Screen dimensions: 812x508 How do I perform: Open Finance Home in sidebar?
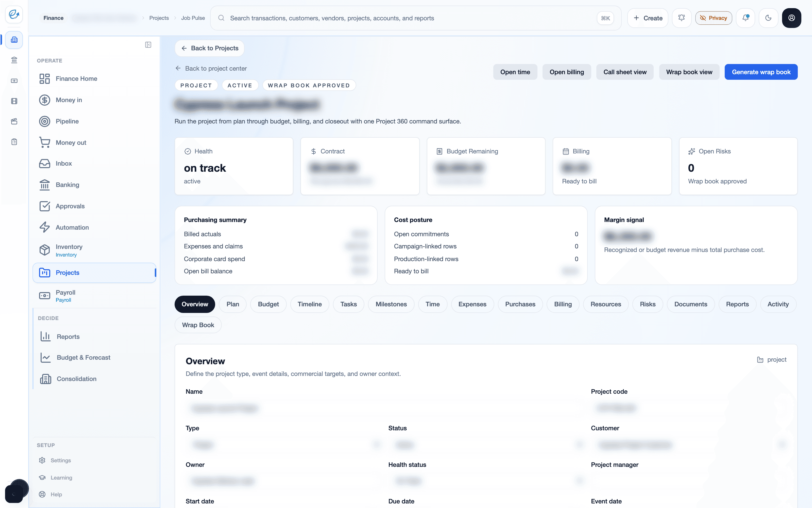coord(94,79)
